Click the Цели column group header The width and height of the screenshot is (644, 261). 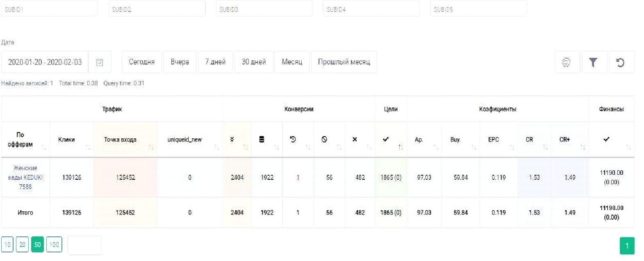click(x=391, y=109)
